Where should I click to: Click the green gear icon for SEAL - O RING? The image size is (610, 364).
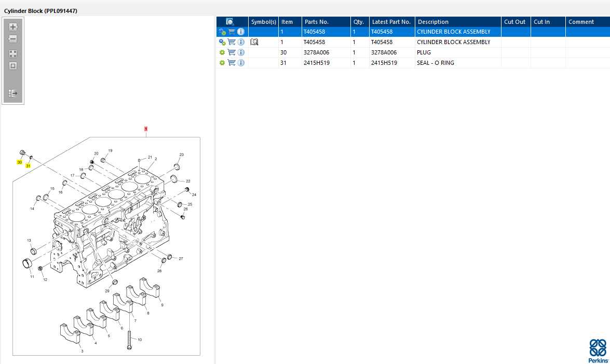(222, 63)
